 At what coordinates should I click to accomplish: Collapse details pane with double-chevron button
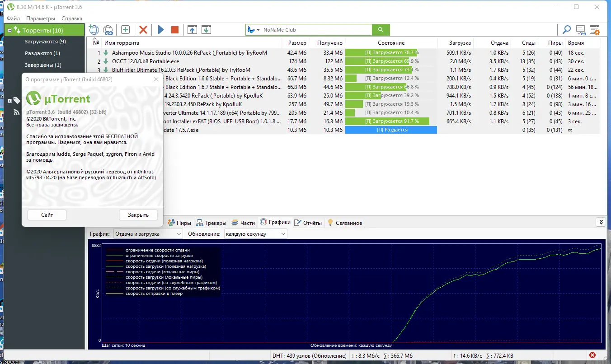point(601,222)
